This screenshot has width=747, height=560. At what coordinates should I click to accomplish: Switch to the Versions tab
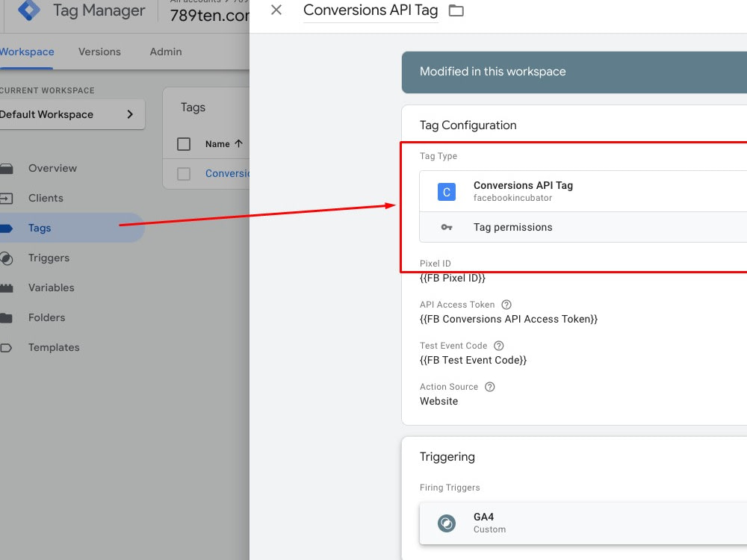point(99,52)
